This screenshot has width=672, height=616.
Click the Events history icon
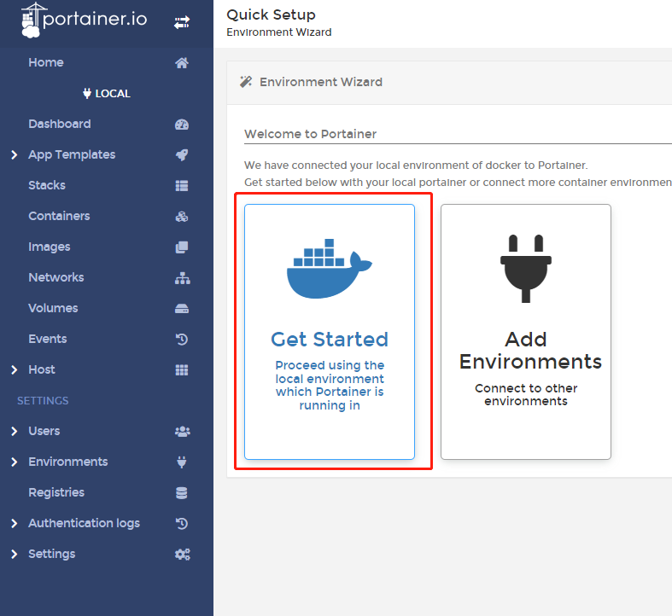click(x=182, y=340)
